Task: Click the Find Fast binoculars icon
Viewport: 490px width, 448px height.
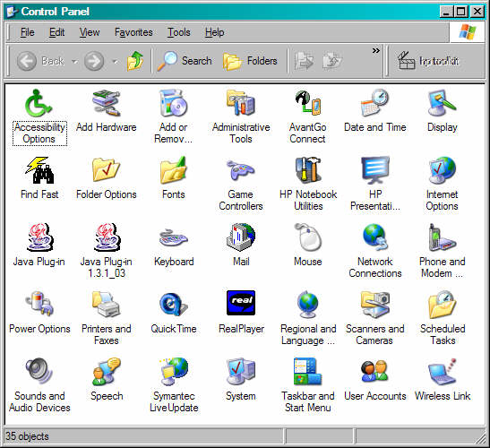Action: coord(39,170)
